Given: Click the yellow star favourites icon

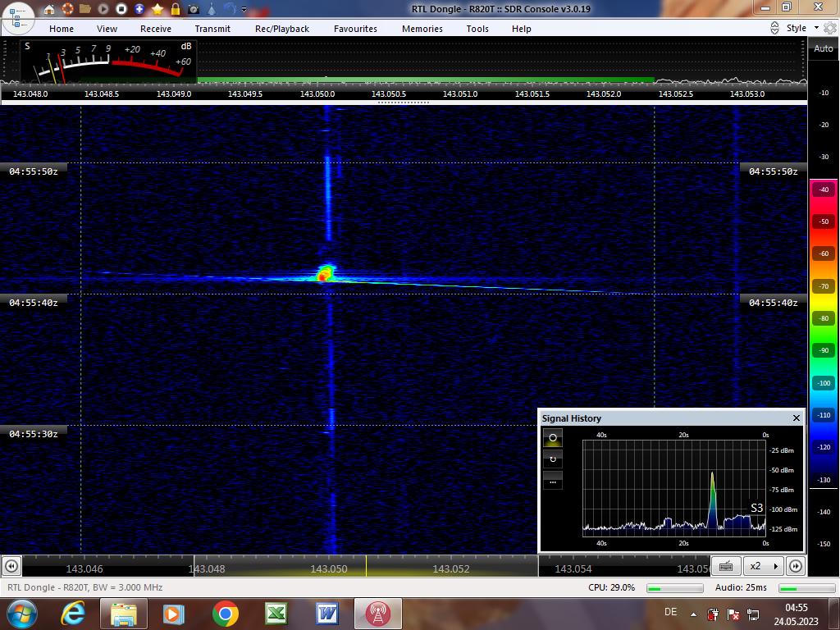Looking at the screenshot, I should pyautogui.click(x=157, y=9).
